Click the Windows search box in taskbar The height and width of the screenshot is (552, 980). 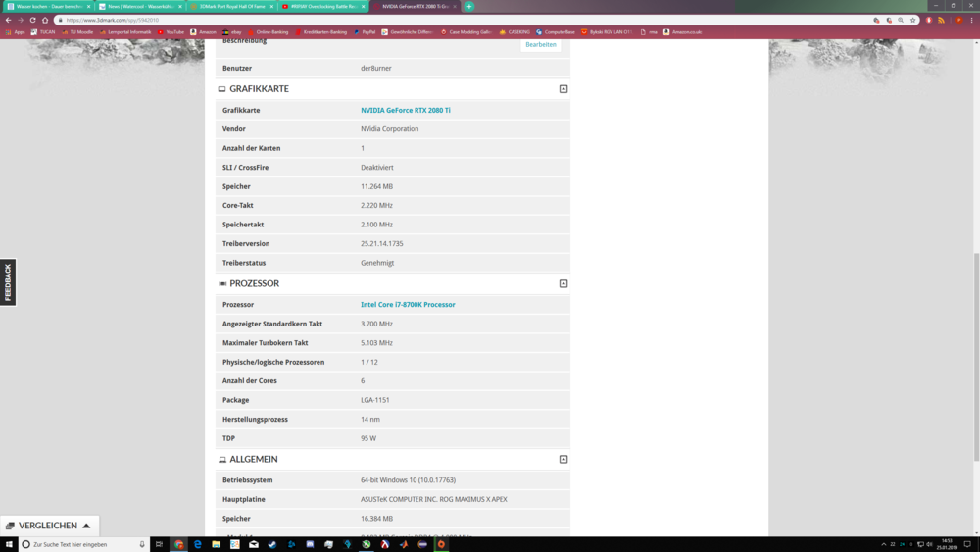click(83, 544)
